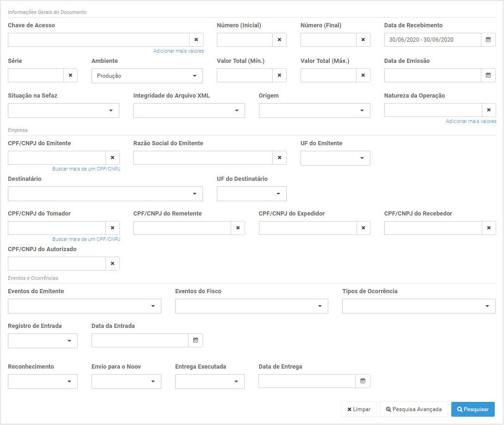
Task: Clear the Natureza da Operação field
Action: 489,110
